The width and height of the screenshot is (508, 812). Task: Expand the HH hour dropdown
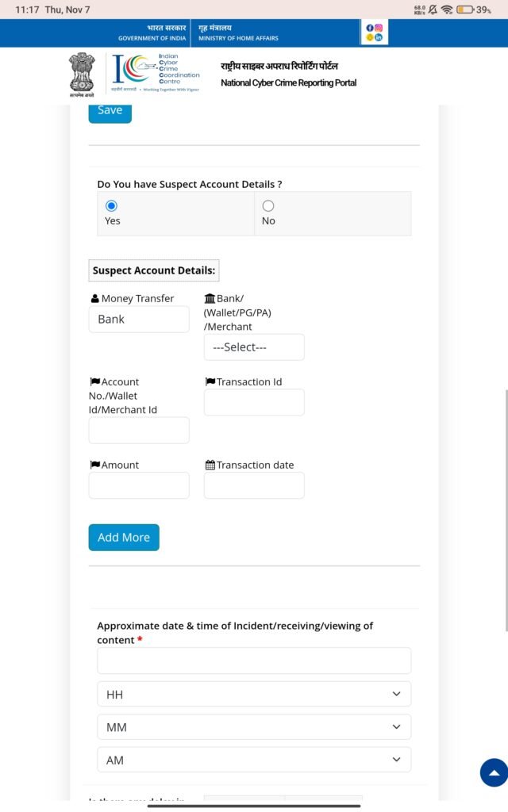(x=254, y=694)
